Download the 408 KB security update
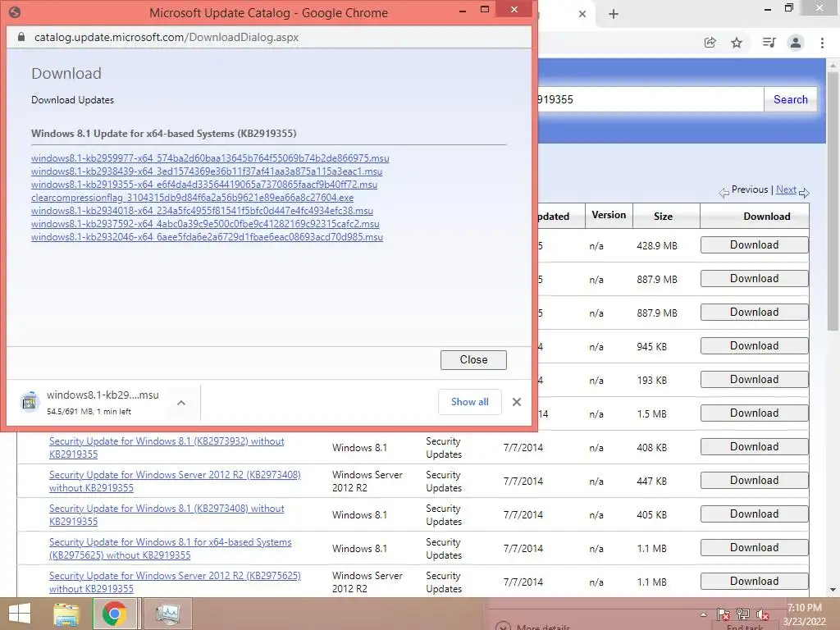The width and height of the screenshot is (840, 630). pos(755,447)
